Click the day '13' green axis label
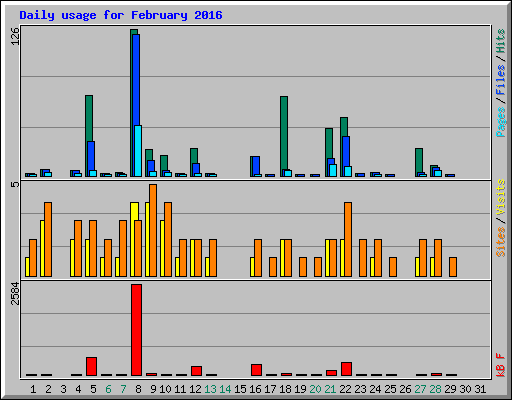The image size is (512, 400). (x=210, y=389)
